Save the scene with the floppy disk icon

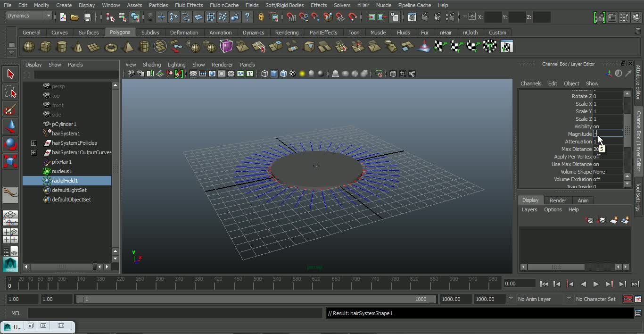(x=87, y=17)
